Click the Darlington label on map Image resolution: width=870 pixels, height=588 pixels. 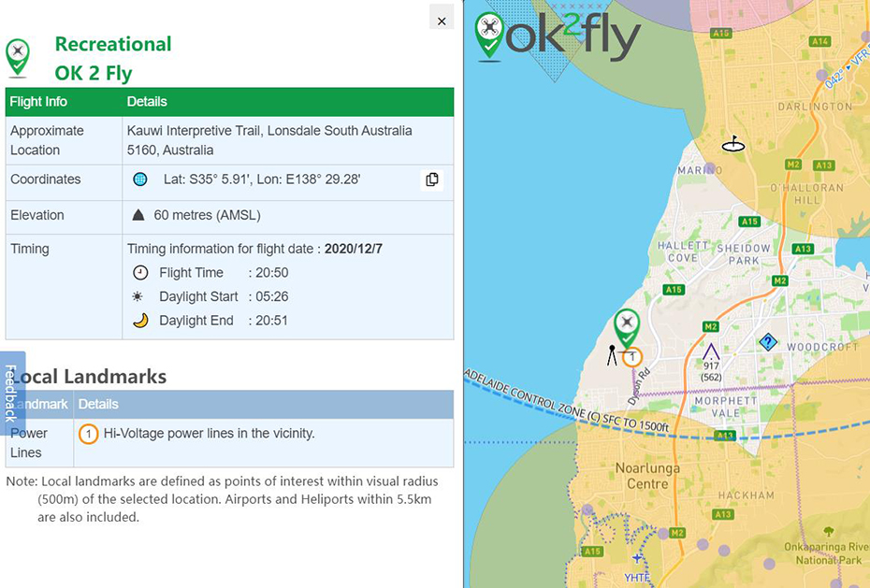coord(815,106)
